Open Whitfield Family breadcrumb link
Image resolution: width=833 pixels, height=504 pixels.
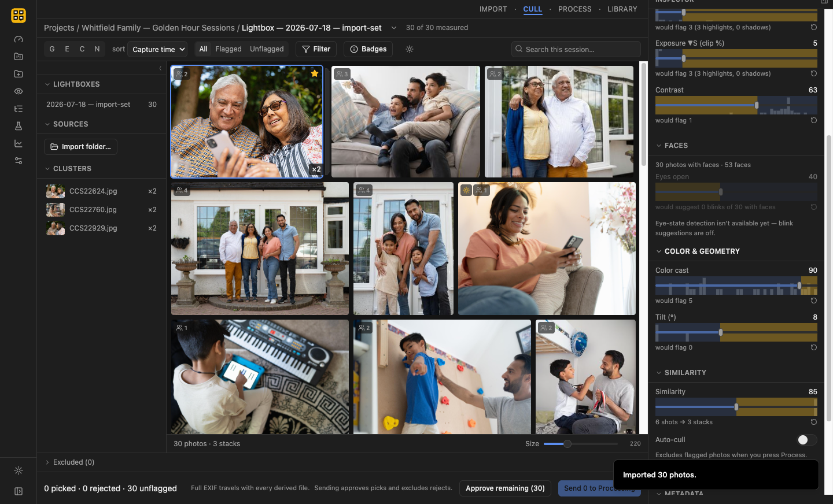(158, 28)
